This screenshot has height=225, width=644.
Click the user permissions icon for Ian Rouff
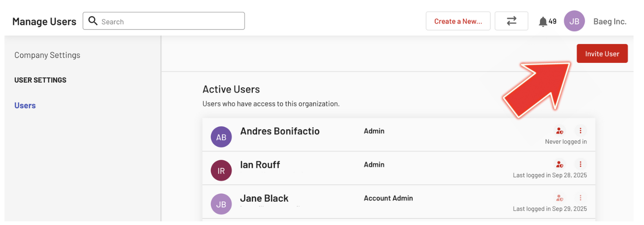(559, 164)
